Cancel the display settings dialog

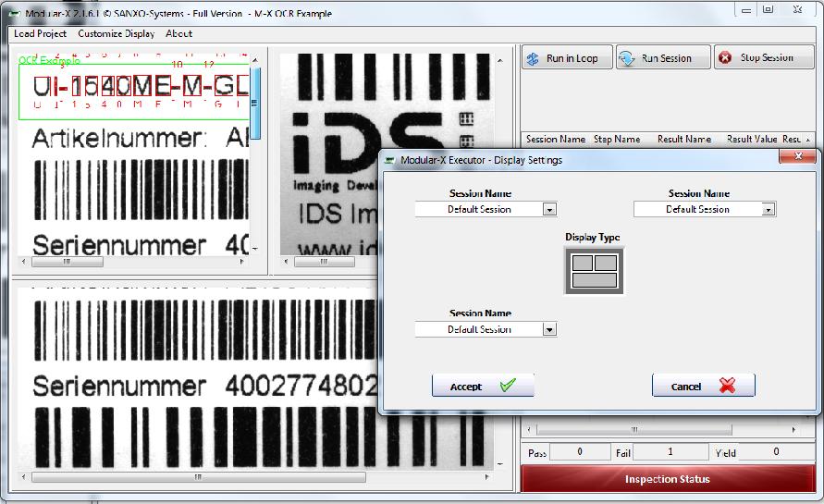pyautogui.click(x=703, y=387)
